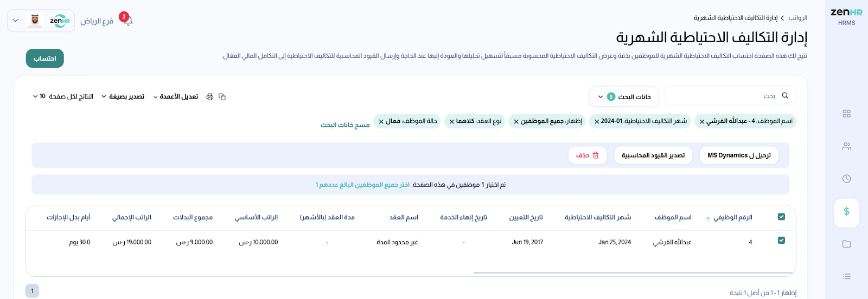
Task: Click the MS Dynamics transfer button
Action: point(739,155)
